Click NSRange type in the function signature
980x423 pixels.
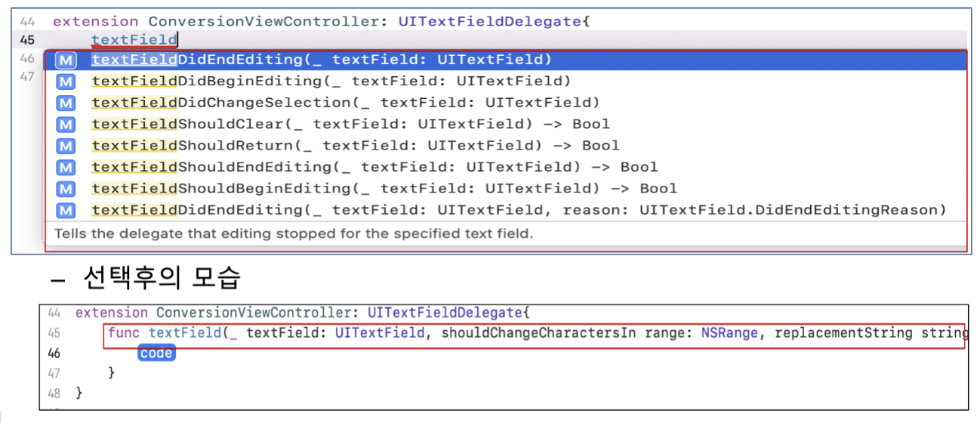pyautogui.click(x=729, y=332)
